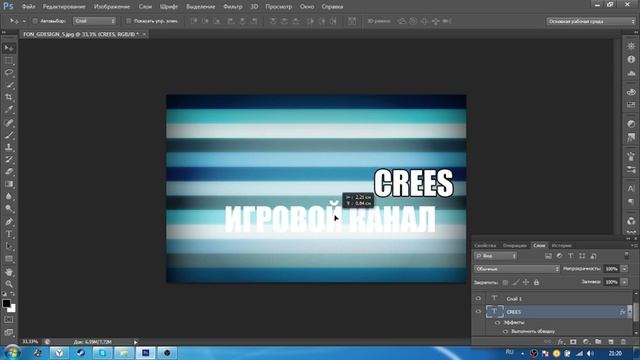Select the Horizontal Type tool

point(9,234)
